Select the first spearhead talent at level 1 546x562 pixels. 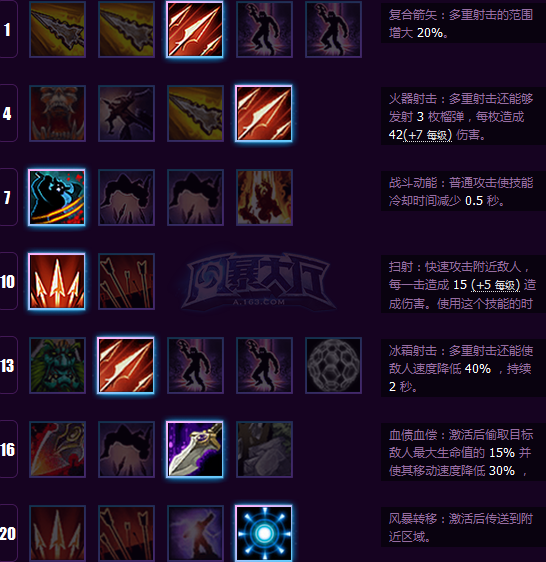57,29
